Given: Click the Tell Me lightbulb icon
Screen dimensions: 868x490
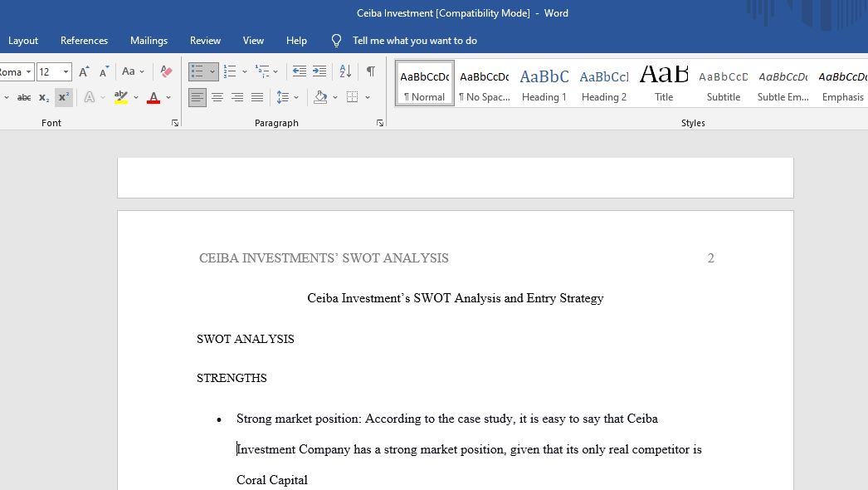Looking at the screenshot, I should 336,41.
